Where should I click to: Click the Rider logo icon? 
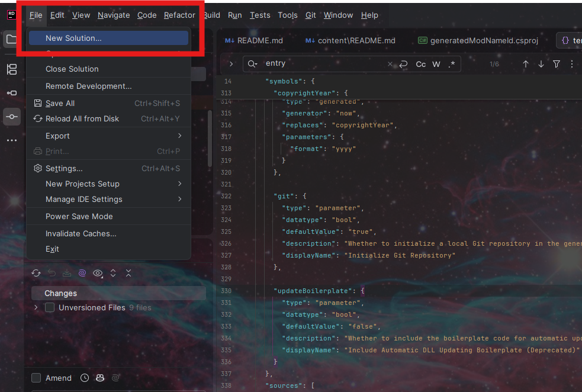[x=11, y=15]
